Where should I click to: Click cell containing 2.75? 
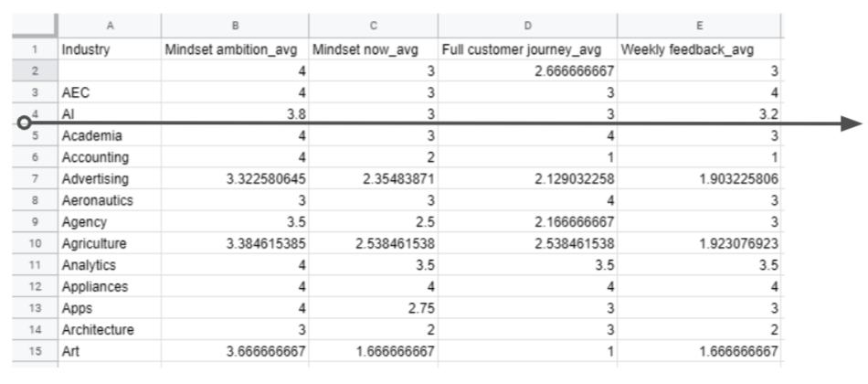(372, 308)
